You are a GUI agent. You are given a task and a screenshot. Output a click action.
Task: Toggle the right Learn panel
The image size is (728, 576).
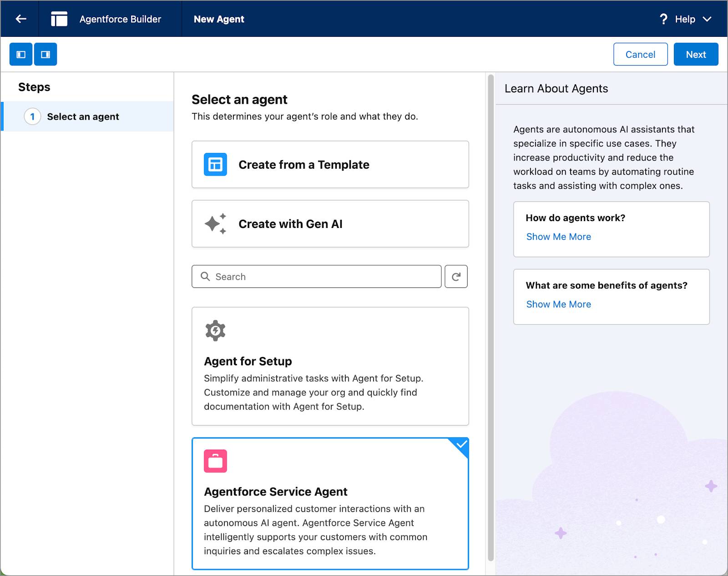(45, 54)
